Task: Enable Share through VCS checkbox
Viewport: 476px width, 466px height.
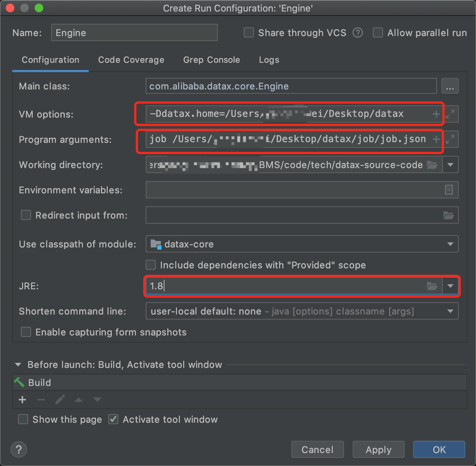Action: pyautogui.click(x=249, y=33)
